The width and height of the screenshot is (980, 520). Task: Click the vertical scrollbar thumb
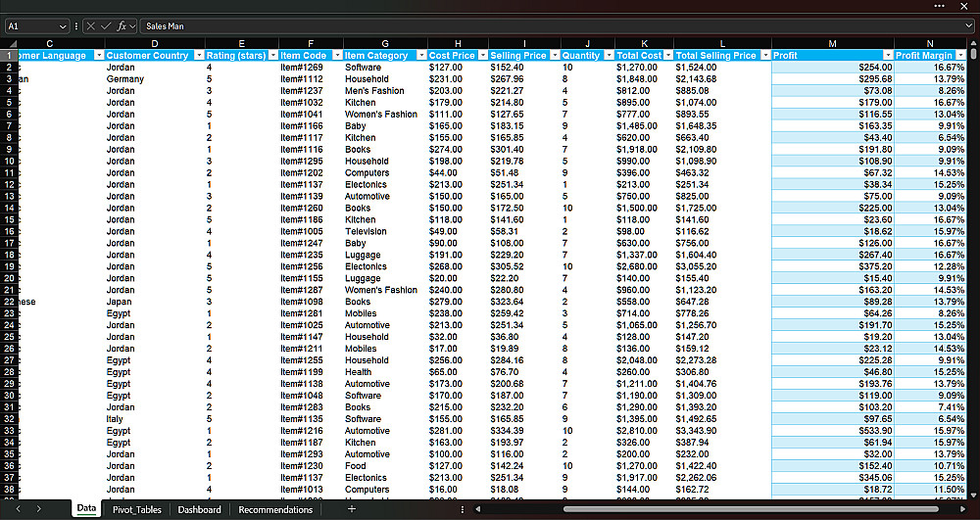click(973, 55)
